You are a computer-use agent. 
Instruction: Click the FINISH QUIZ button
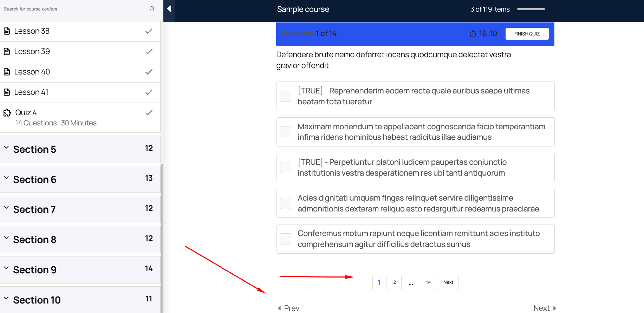coord(527,34)
